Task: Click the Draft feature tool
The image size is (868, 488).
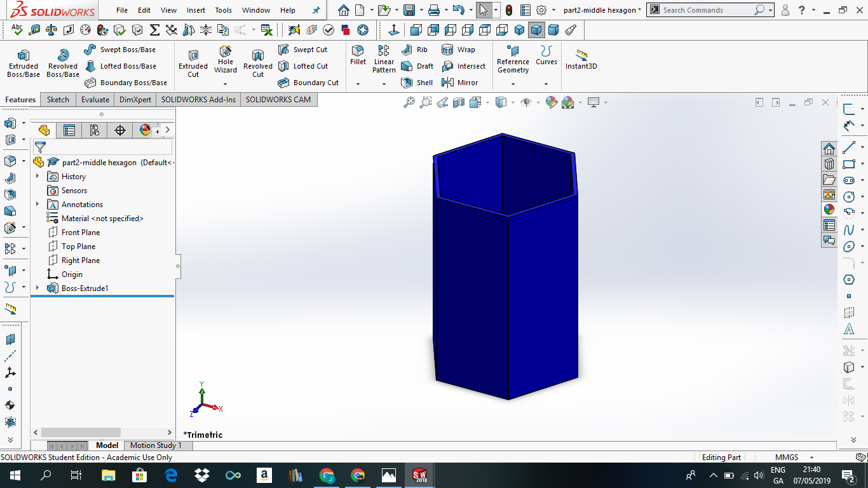Action: [417, 66]
